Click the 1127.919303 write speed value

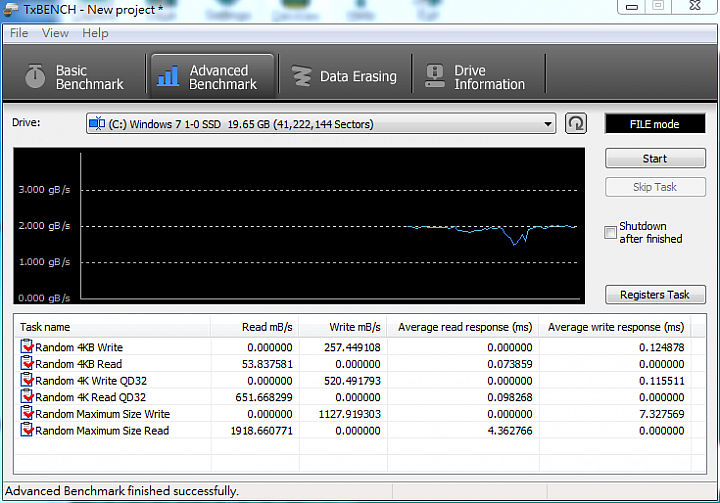349,414
